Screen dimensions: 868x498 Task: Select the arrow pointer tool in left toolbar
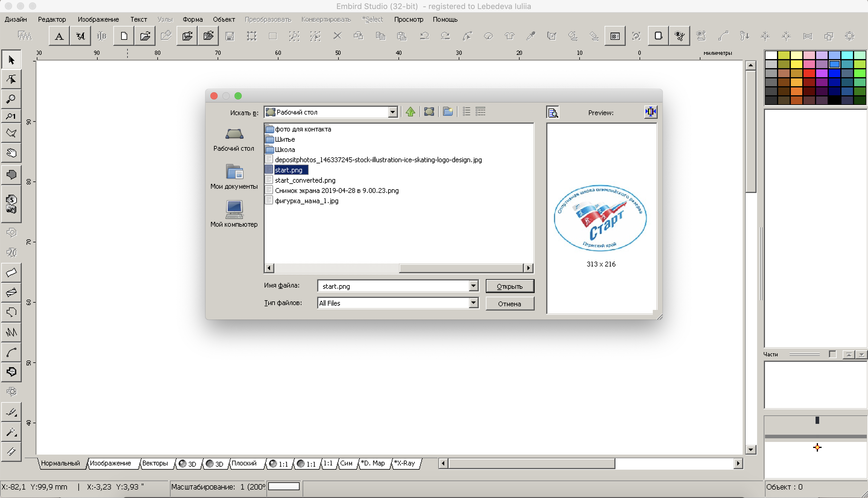click(11, 60)
